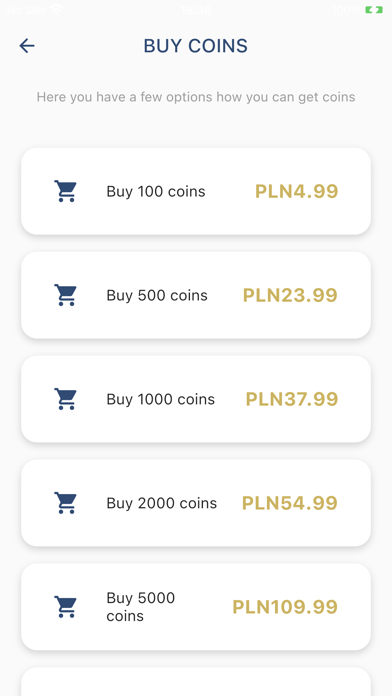Select the Buy 2000 coins label
The height and width of the screenshot is (696, 392).
[162, 503]
